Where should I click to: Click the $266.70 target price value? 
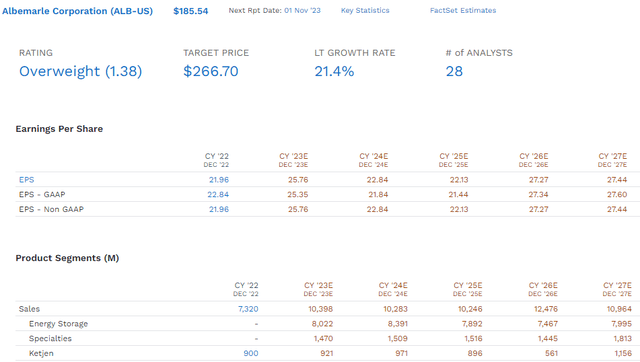[x=211, y=71]
